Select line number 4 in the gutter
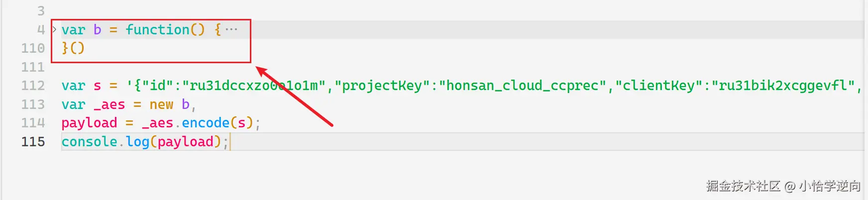The image size is (868, 200). 41,30
